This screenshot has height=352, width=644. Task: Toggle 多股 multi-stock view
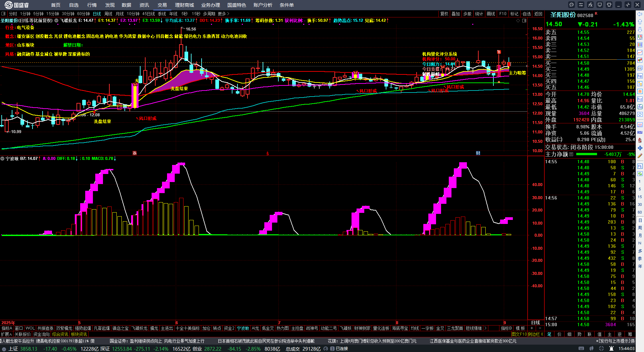[467, 14]
